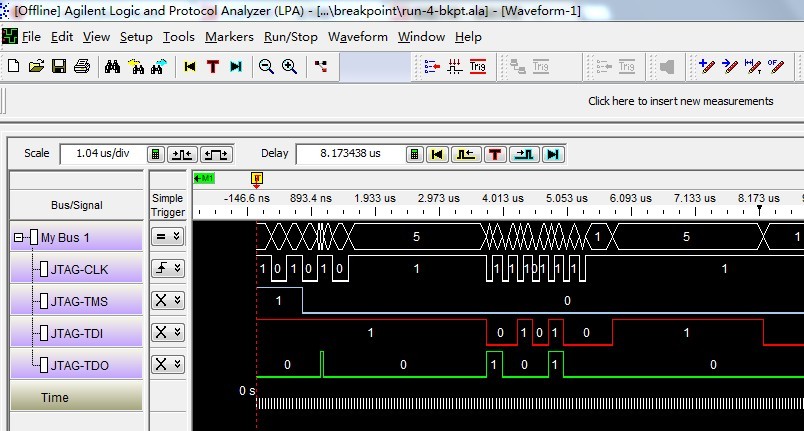Click the green M1 marker flag
Screen dimensions: 804x431
point(204,178)
